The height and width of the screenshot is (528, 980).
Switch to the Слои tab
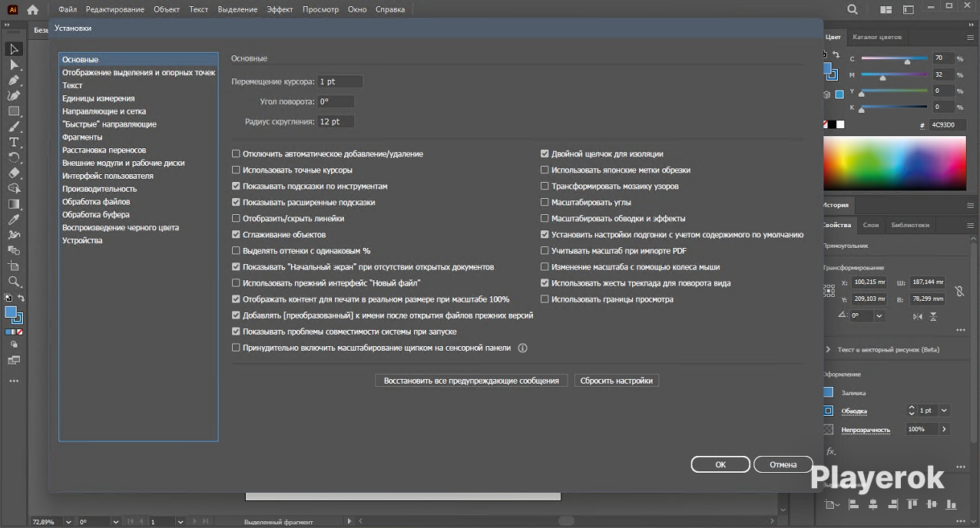(871, 225)
